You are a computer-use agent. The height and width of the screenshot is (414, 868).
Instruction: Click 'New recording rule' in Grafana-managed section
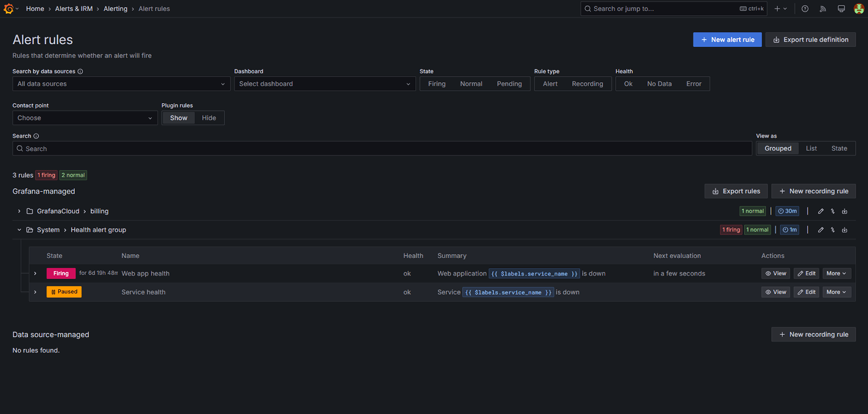coord(813,191)
